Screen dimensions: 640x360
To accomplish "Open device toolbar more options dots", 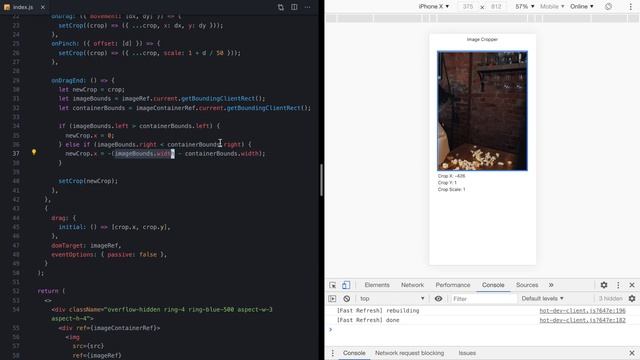I will (x=631, y=7).
